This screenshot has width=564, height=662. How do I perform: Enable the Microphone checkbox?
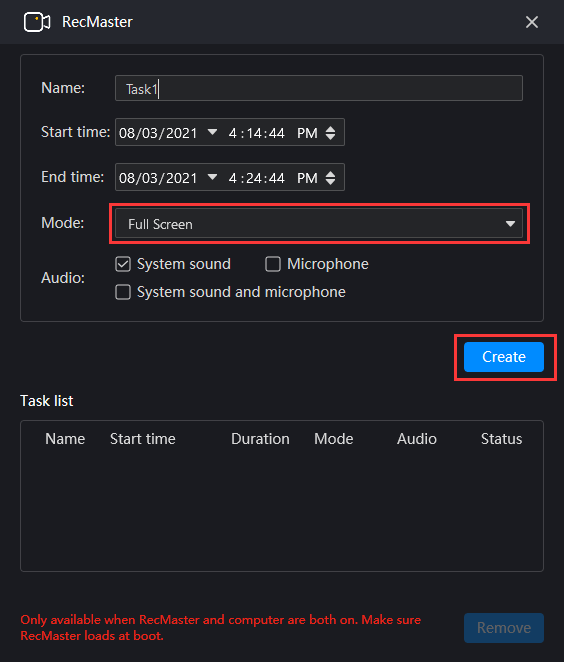pyautogui.click(x=273, y=264)
